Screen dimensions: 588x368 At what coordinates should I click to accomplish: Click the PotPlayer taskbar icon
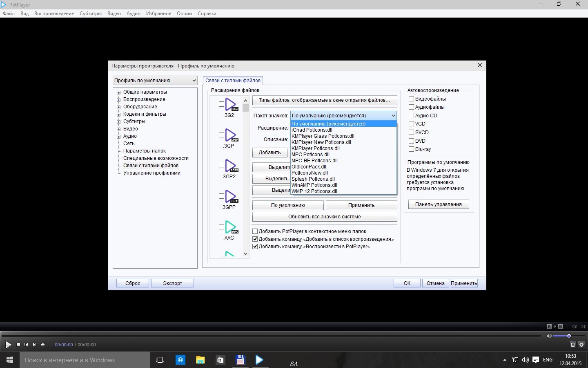point(259,360)
